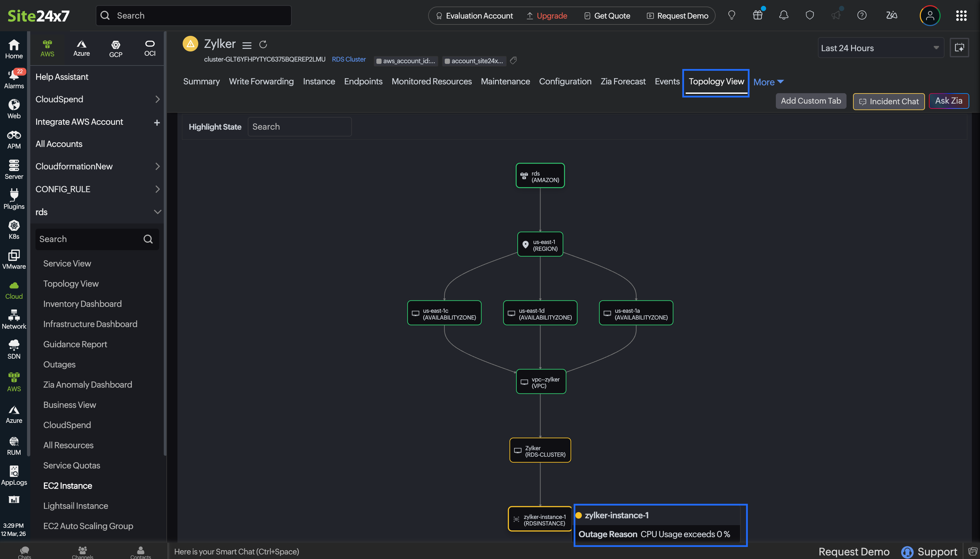Select the Server monitoring icon in sidebar
The image size is (980, 559).
[x=14, y=169]
